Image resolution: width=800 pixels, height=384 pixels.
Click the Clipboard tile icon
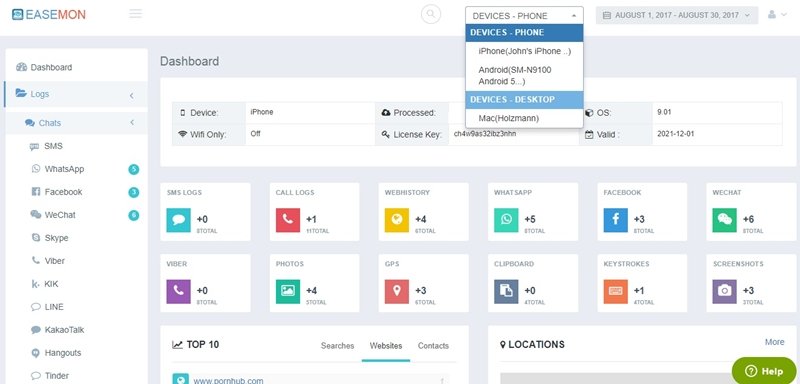[x=506, y=291]
